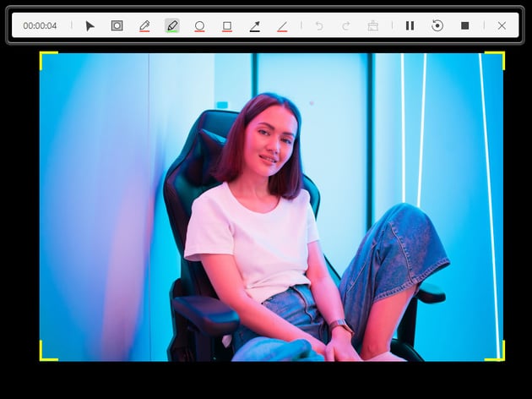The image size is (532, 399).
Task: Clear all annotations with eraser icon
Action: [x=373, y=26]
